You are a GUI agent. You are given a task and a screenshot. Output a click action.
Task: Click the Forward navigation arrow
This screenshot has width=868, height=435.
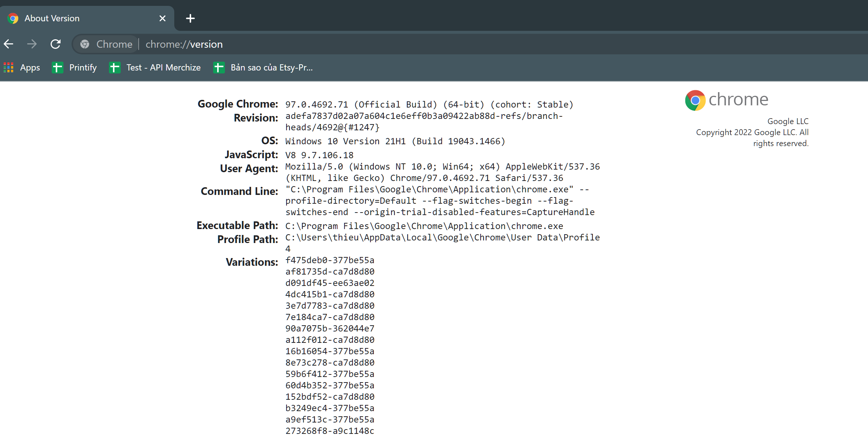pos(32,44)
